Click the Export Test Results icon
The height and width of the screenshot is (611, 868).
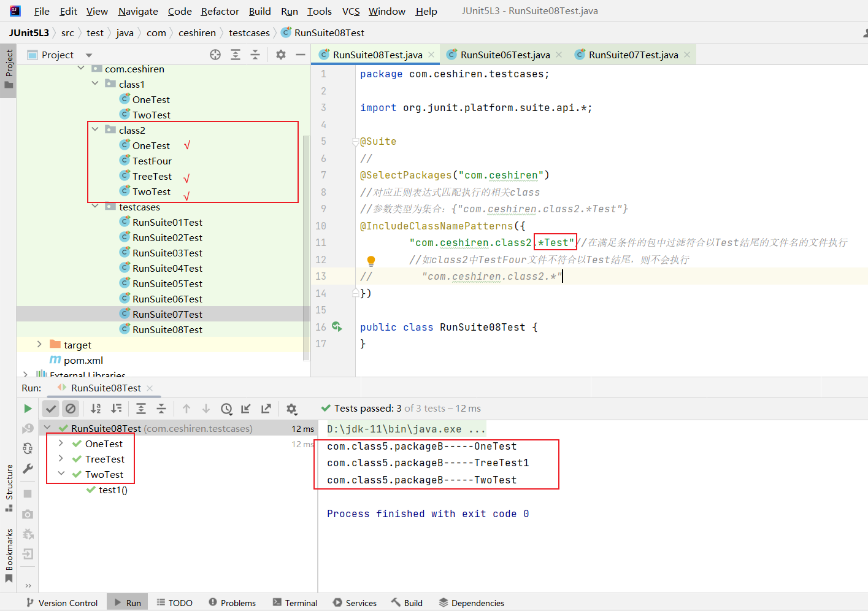[266, 409]
